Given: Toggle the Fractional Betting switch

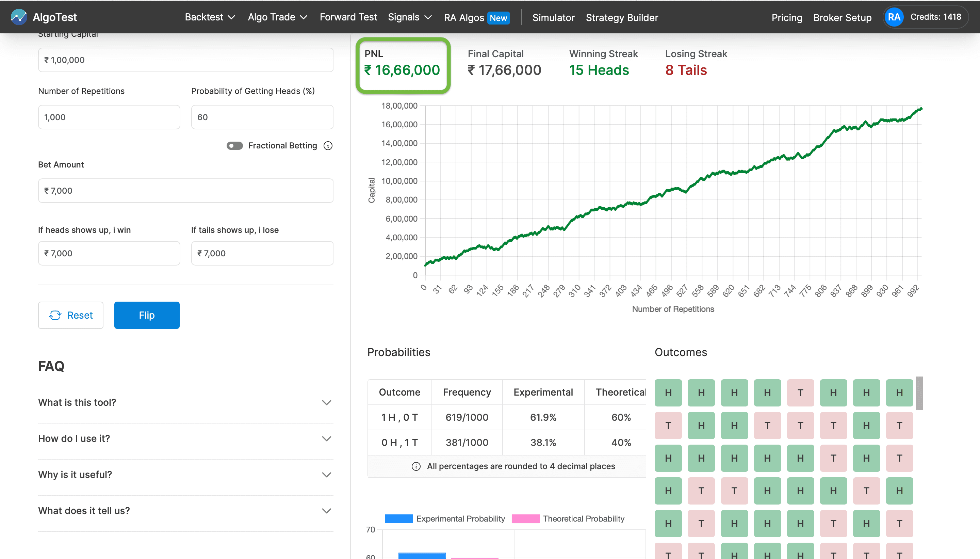Looking at the screenshot, I should coord(234,145).
